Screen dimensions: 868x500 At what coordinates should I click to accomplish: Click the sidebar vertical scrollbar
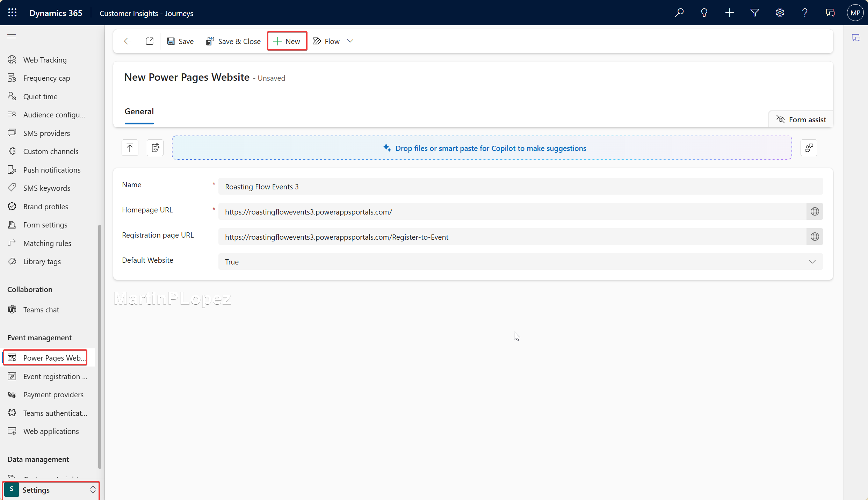(100, 346)
